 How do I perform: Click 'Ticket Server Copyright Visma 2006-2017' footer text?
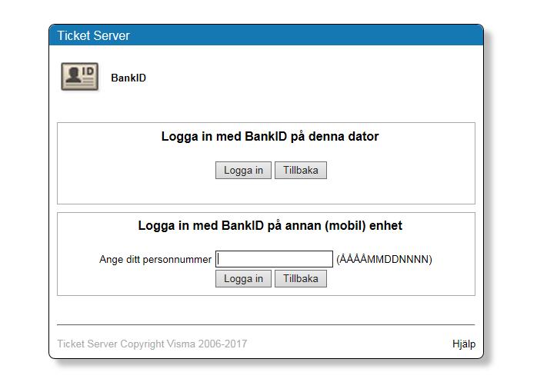(x=152, y=344)
